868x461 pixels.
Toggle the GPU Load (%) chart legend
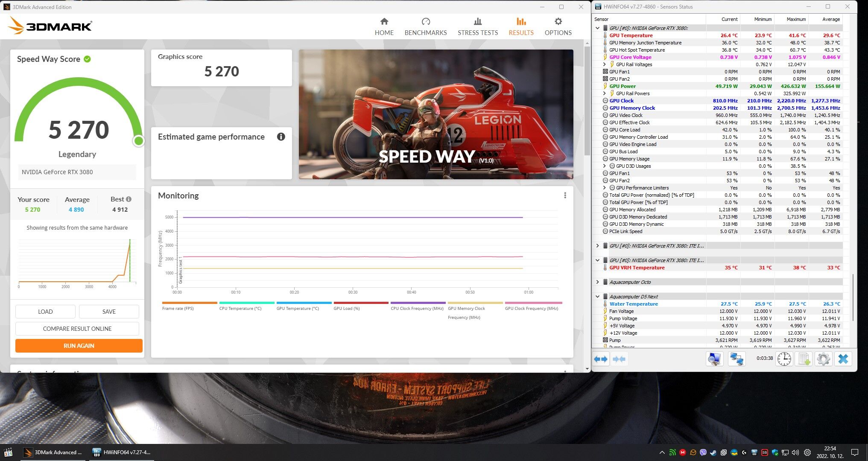click(346, 308)
